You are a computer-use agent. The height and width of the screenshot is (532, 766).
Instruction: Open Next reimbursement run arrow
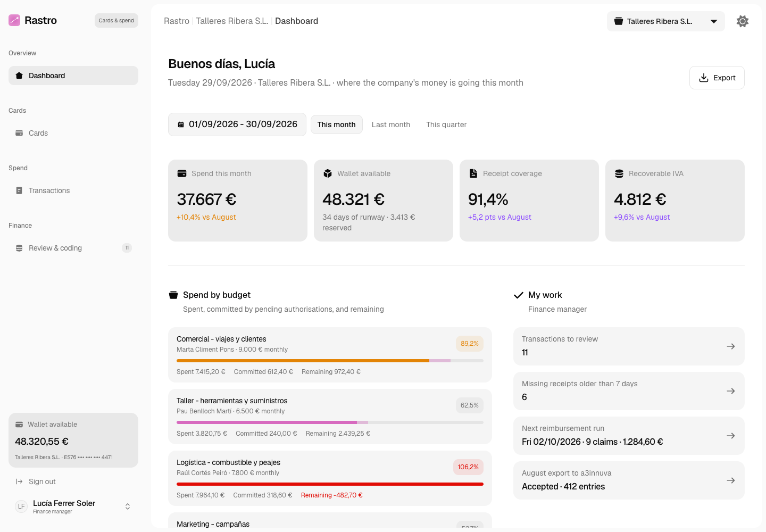pyautogui.click(x=731, y=436)
